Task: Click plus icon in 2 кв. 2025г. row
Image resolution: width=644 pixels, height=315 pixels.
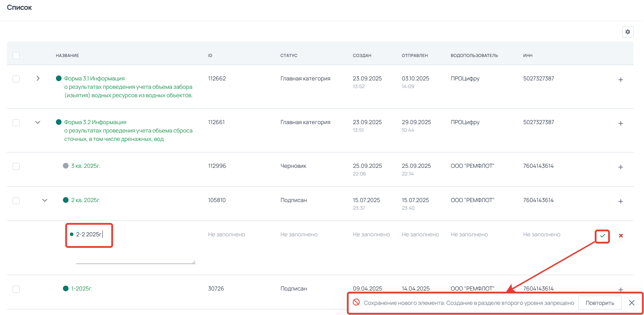Action: click(621, 201)
